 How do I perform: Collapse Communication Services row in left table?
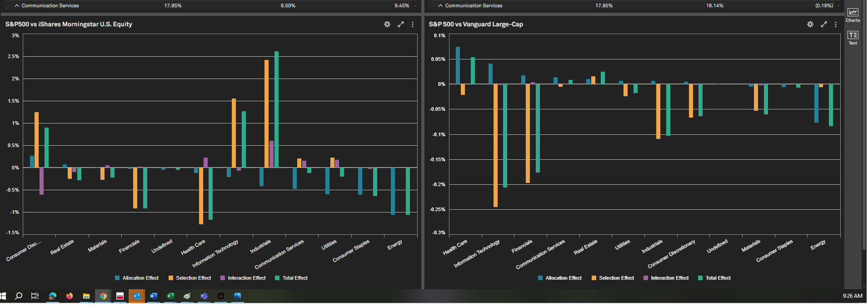[17, 6]
